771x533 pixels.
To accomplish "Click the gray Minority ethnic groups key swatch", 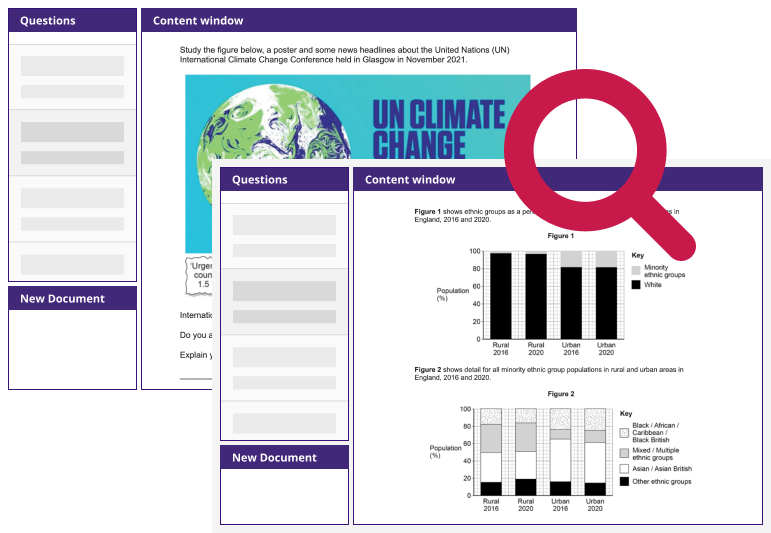I will [x=635, y=270].
